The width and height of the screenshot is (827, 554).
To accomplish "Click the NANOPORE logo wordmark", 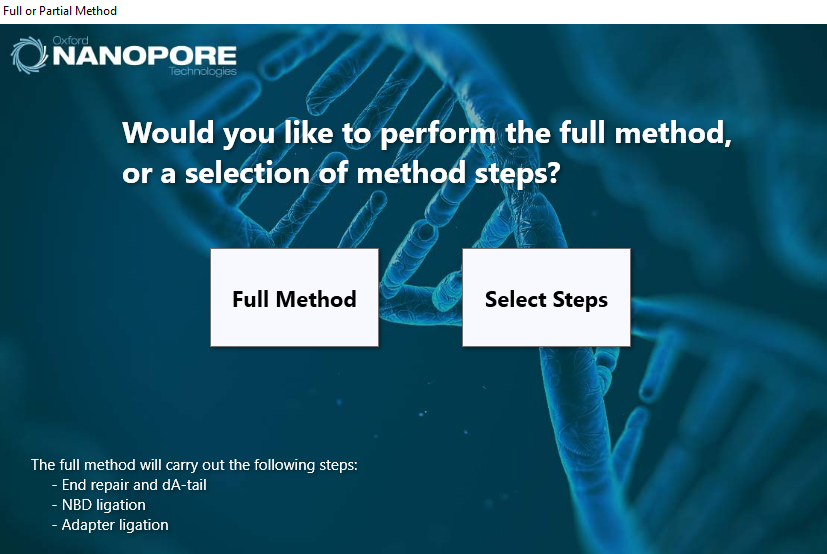I will point(145,56).
